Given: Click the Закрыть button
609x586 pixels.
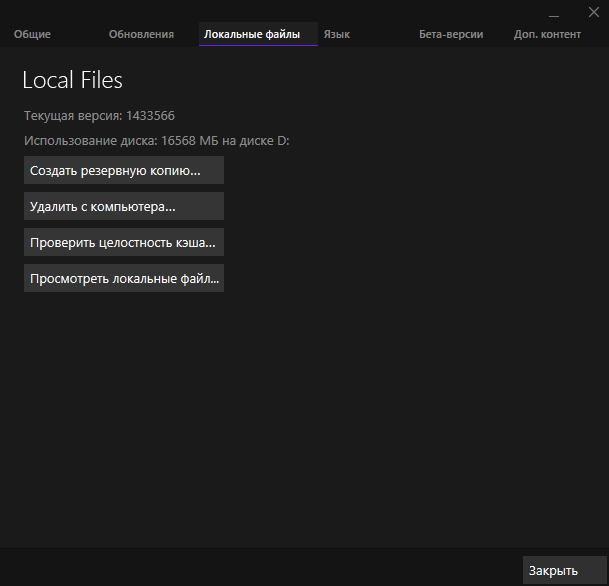Looking at the screenshot, I should tap(564, 570).
